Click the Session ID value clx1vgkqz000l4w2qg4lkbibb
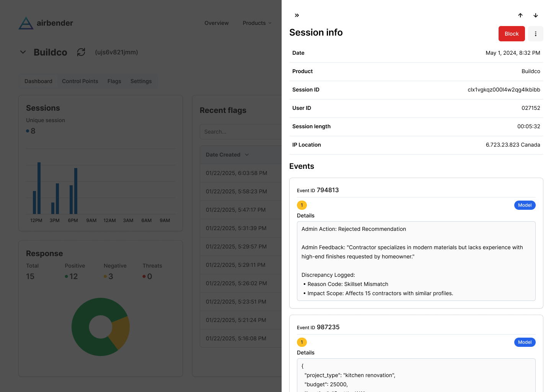Screen dimensions: 551x392 504,90
